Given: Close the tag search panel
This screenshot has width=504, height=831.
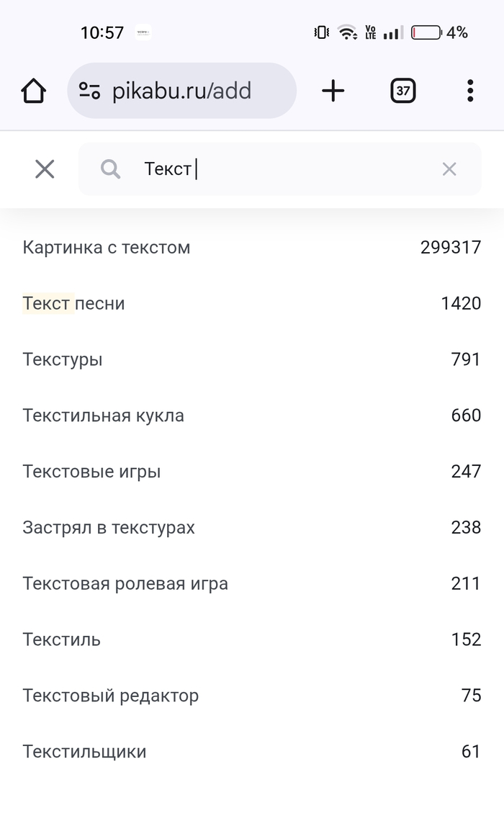Looking at the screenshot, I should tap(45, 169).
